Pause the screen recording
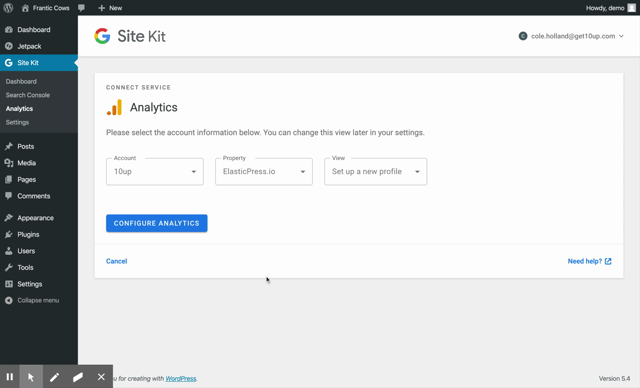 (10, 377)
